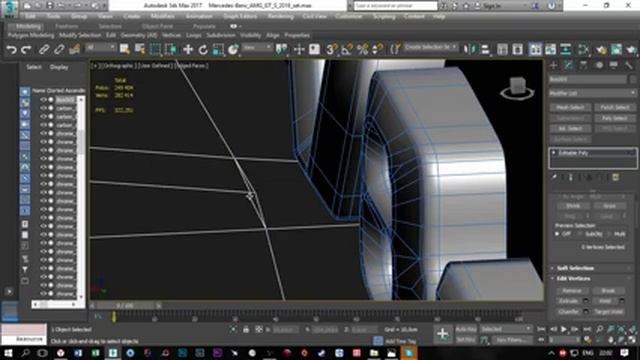Image resolution: width=640 pixels, height=360 pixels.
Task: Toggle Window/Crossing selection mode
Action: click(171, 49)
